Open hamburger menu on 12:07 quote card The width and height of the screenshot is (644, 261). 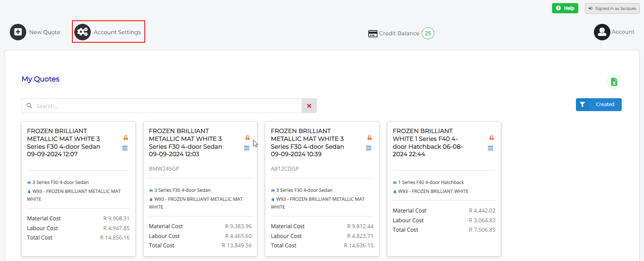(x=125, y=148)
